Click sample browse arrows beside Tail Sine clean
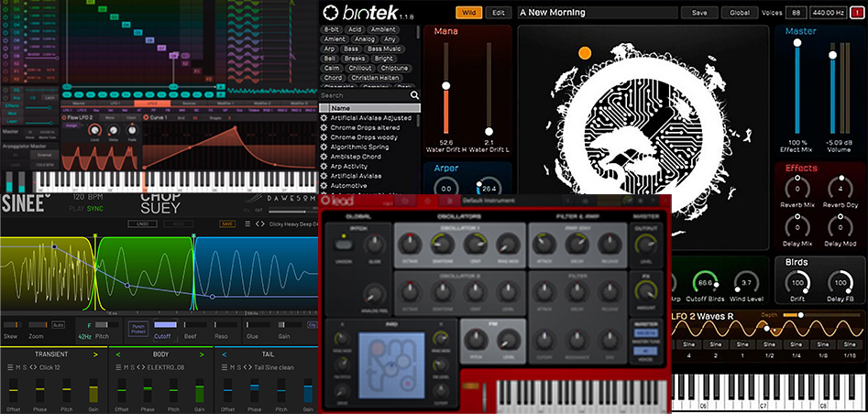The height and width of the screenshot is (414, 868). coord(248,367)
